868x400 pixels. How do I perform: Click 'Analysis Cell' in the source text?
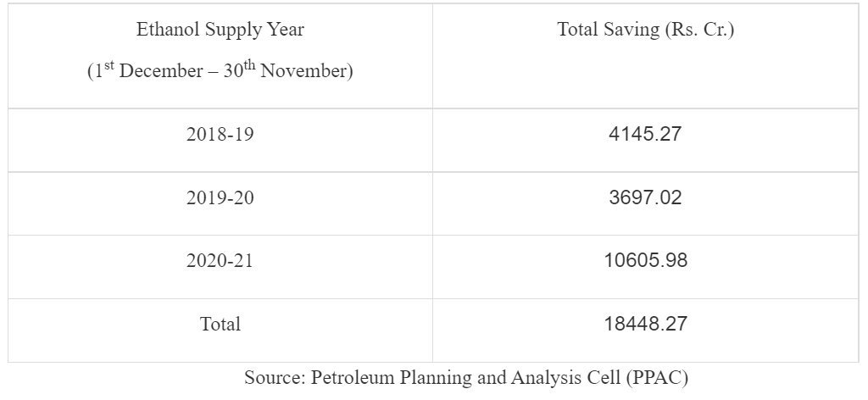(566, 378)
